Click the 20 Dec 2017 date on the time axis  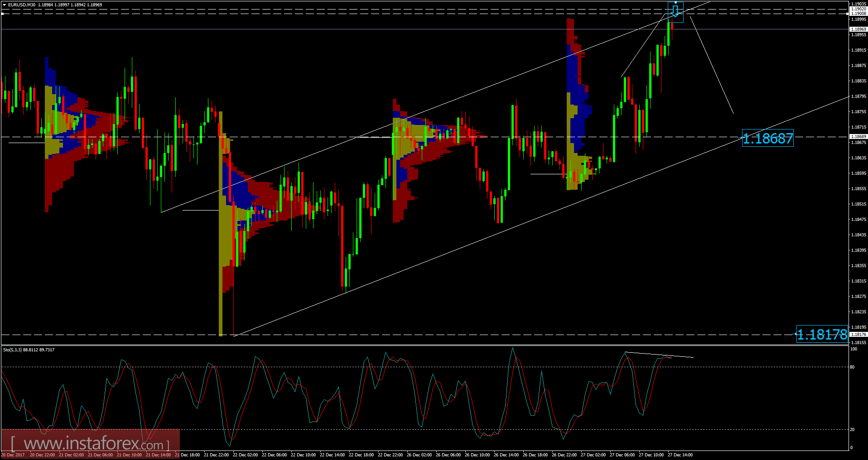click(x=13, y=455)
